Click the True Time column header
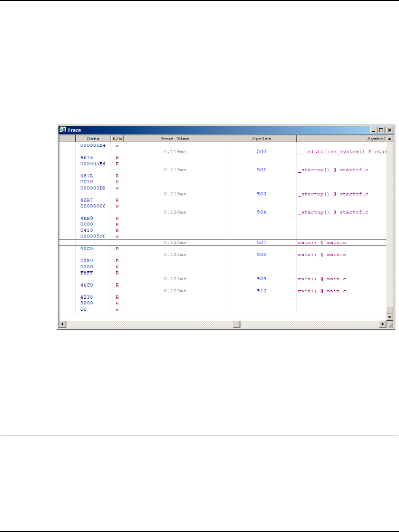This screenshot has width=399, height=532. click(x=175, y=139)
